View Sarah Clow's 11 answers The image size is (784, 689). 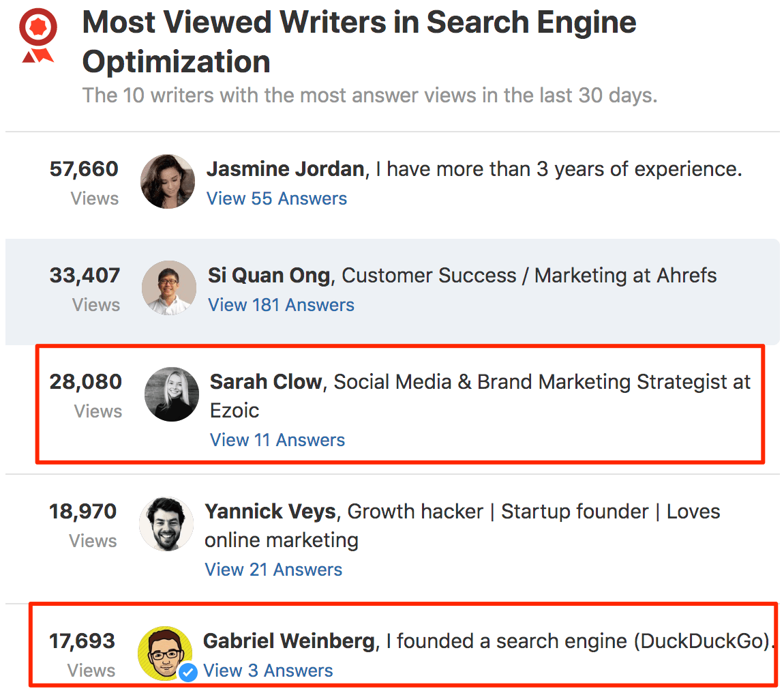pyautogui.click(x=277, y=440)
